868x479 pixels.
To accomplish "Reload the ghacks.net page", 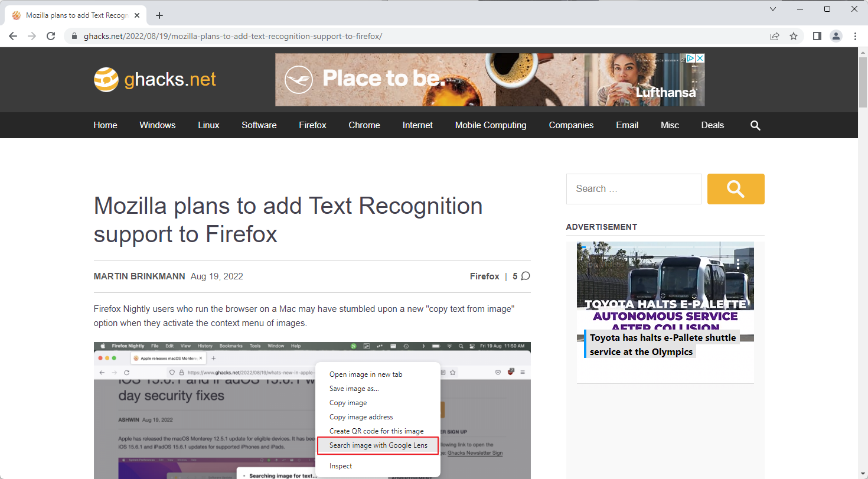I will tap(51, 36).
